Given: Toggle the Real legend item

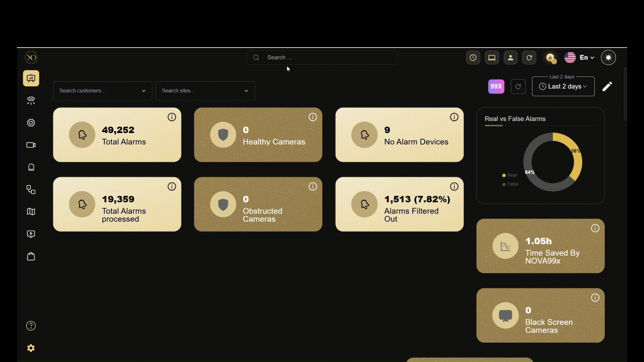Looking at the screenshot, I should pyautogui.click(x=509, y=175).
